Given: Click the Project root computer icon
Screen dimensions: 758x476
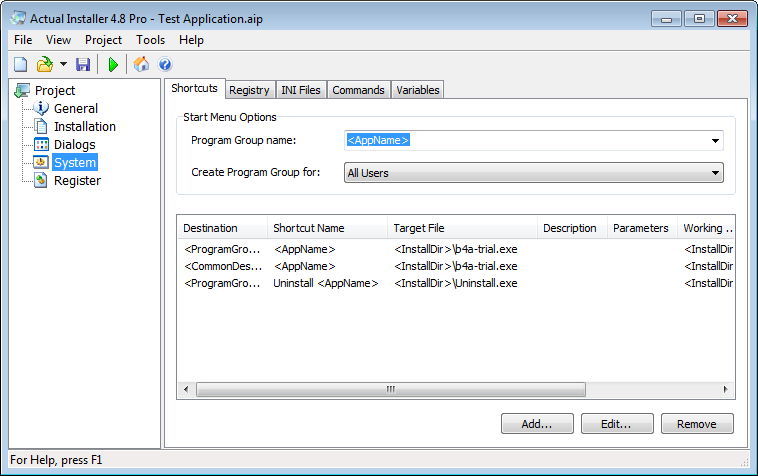Looking at the screenshot, I should [x=22, y=90].
